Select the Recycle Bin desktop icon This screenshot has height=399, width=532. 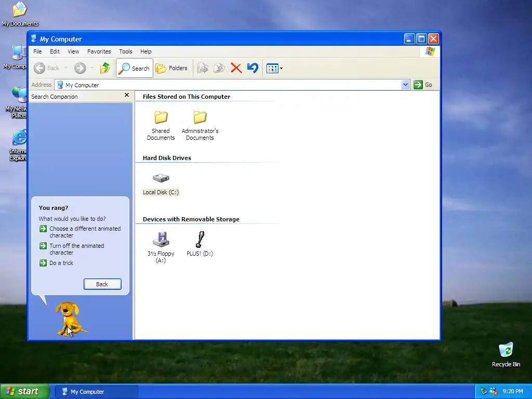[506, 355]
